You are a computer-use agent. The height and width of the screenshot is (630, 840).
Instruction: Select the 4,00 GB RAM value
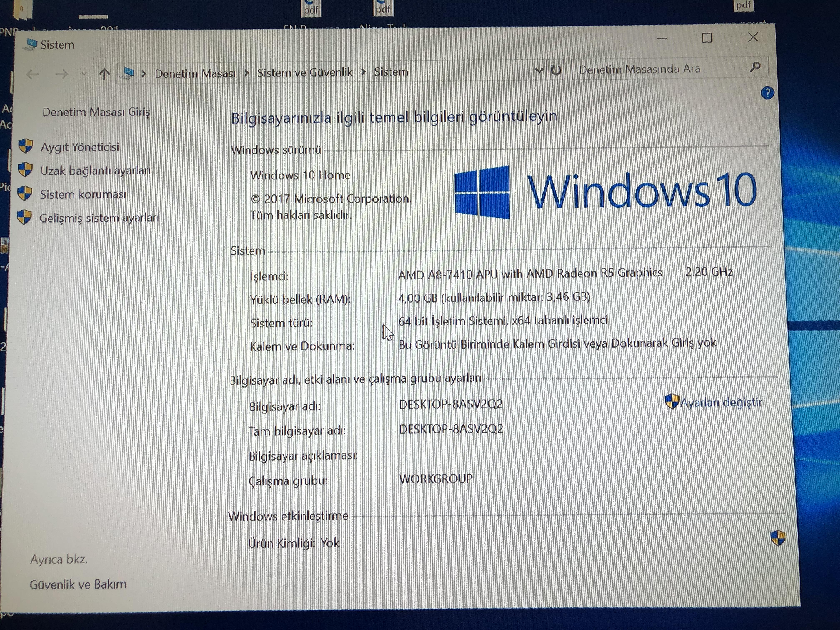(494, 297)
